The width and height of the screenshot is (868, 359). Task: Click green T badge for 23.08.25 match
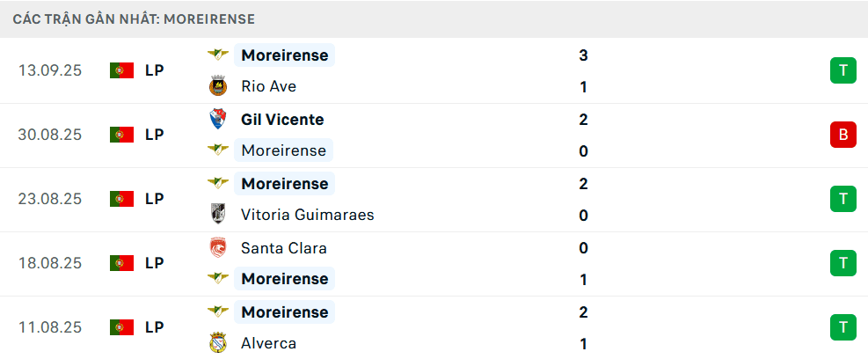[x=842, y=199]
